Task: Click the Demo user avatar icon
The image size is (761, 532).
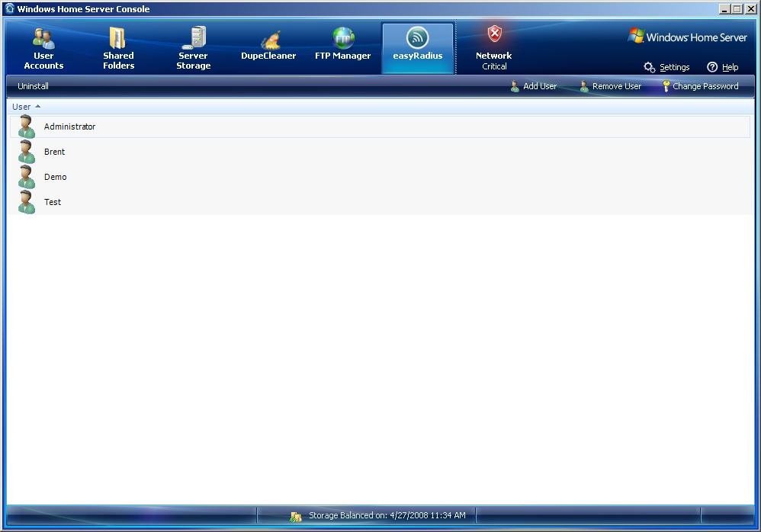Action: [26, 177]
